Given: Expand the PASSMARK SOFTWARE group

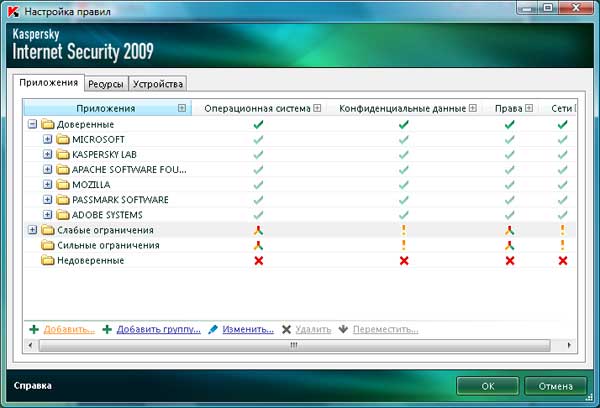Looking at the screenshot, I should pos(47,199).
